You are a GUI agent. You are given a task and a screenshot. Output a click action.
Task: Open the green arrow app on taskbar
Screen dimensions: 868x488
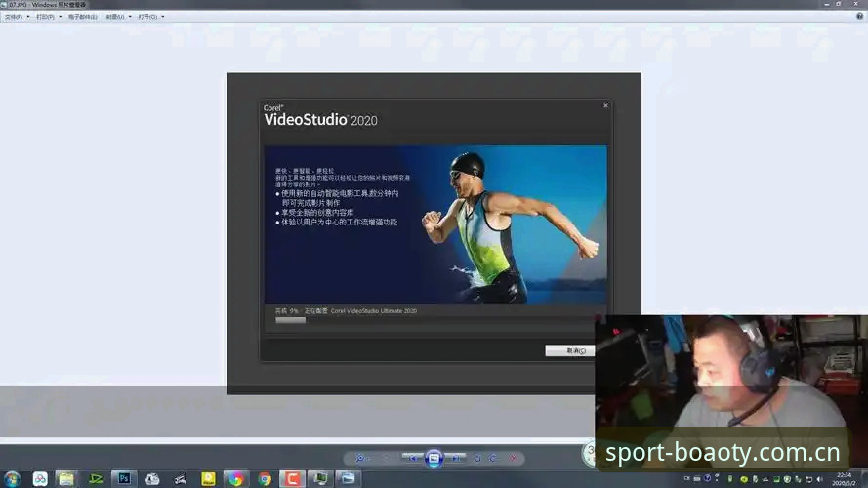click(96, 479)
